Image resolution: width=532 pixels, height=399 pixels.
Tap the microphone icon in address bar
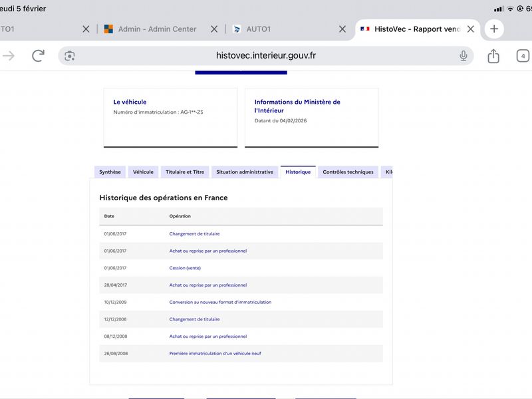click(464, 56)
